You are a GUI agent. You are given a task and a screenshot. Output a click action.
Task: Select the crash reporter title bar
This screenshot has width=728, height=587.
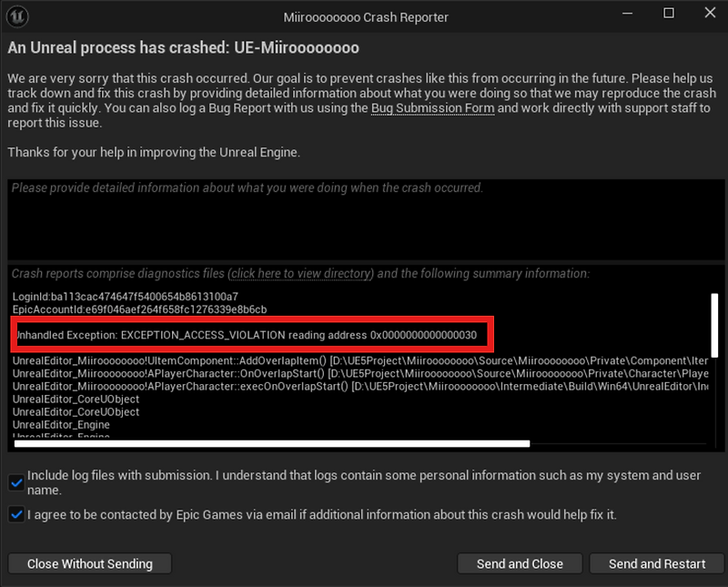coord(366,16)
